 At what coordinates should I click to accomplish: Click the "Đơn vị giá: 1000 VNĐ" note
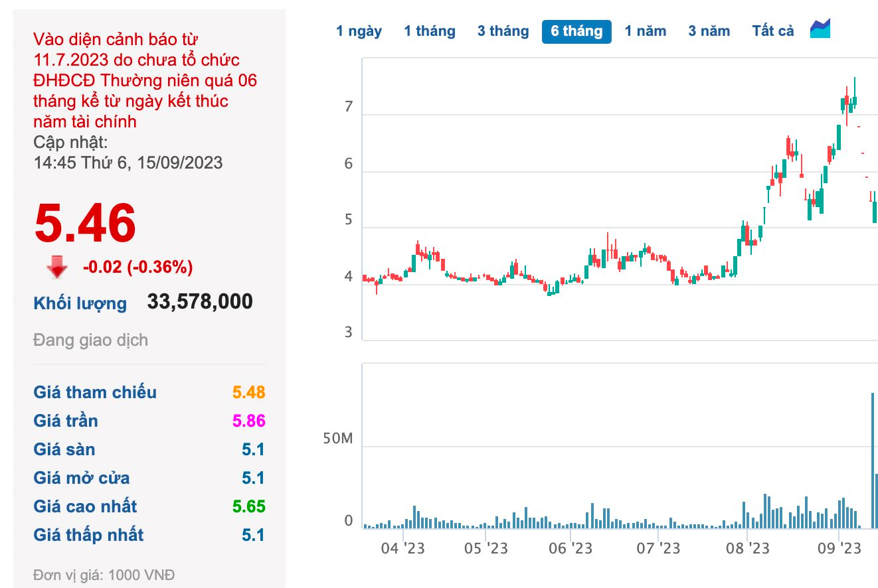104,575
